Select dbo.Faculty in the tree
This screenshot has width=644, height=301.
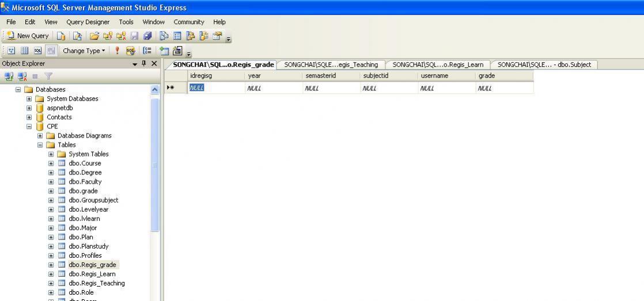coord(85,182)
